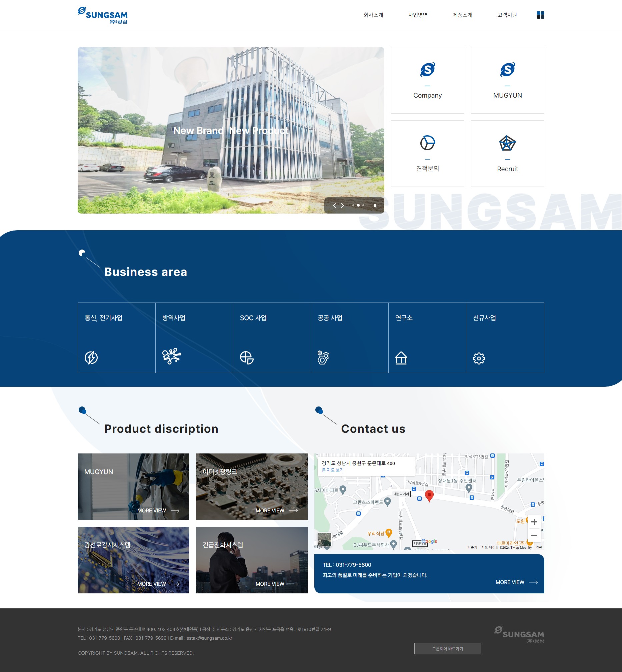Go to previous banner slide arrow
The height and width of the screenshot is (672, 622).
point(334,206)
